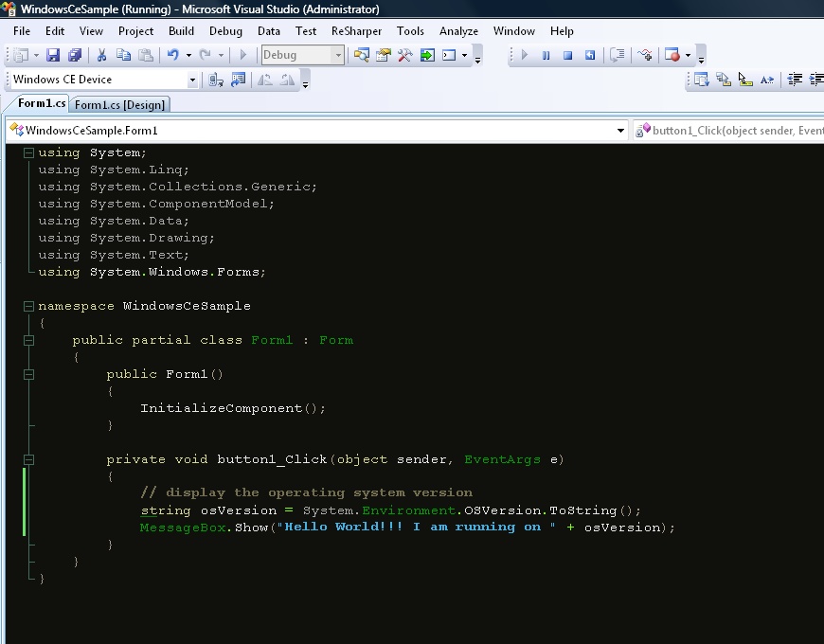
Task: Open the Analyze menu
Action: (x=458, y=31)
